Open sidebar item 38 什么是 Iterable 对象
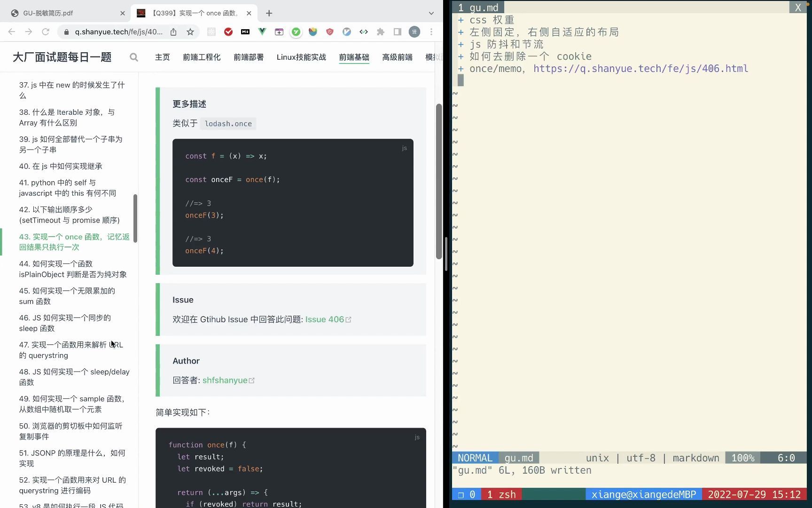 pos(67,118)
